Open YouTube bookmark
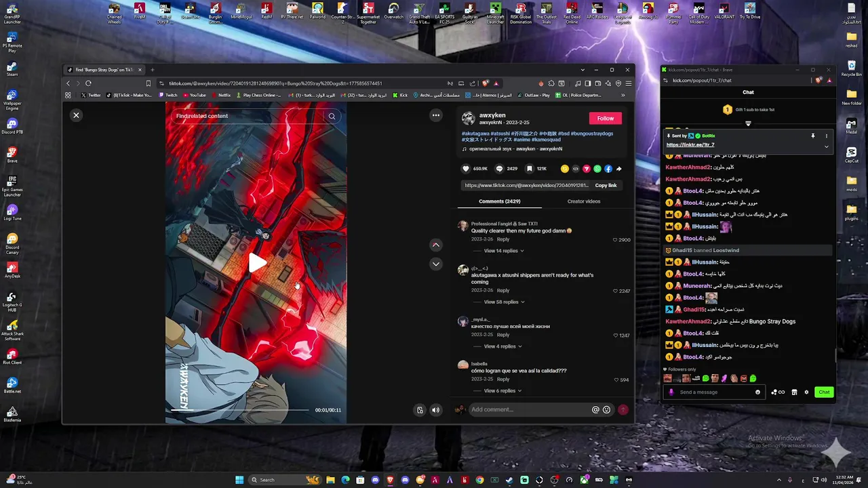Viewport: 868px width, 488px height. [x=195, y=95]
